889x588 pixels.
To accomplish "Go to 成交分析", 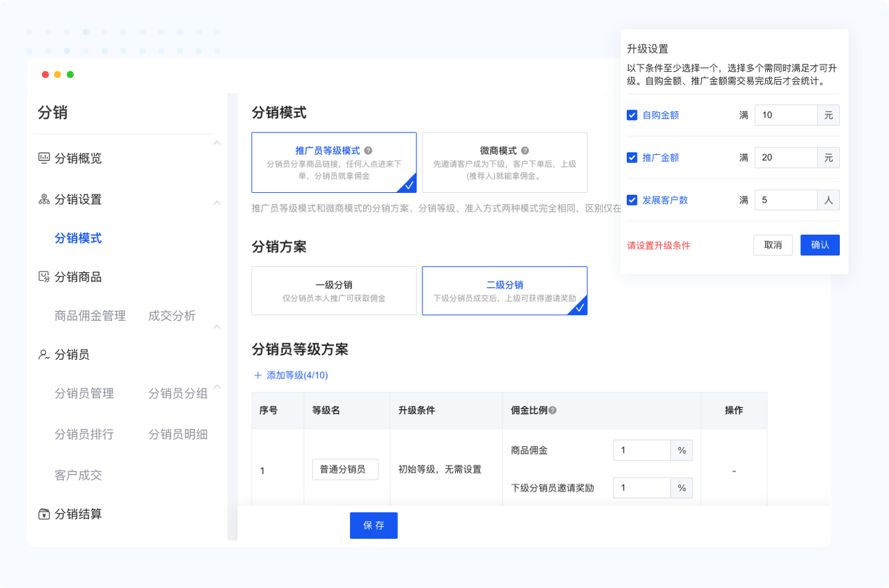I will (172, 315).
